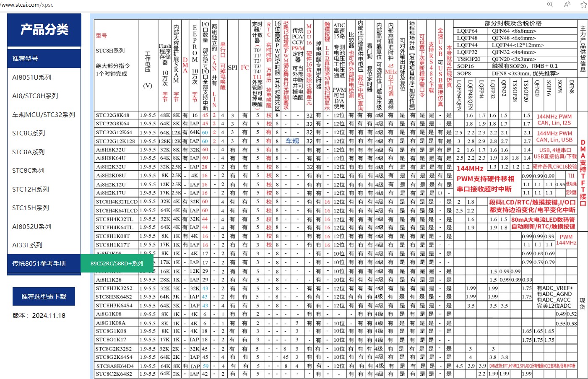The image size is (588, 379).
Task: Click the STC8H3K64S4 row name
Action: pyautogui.click(x=114, y=306)
